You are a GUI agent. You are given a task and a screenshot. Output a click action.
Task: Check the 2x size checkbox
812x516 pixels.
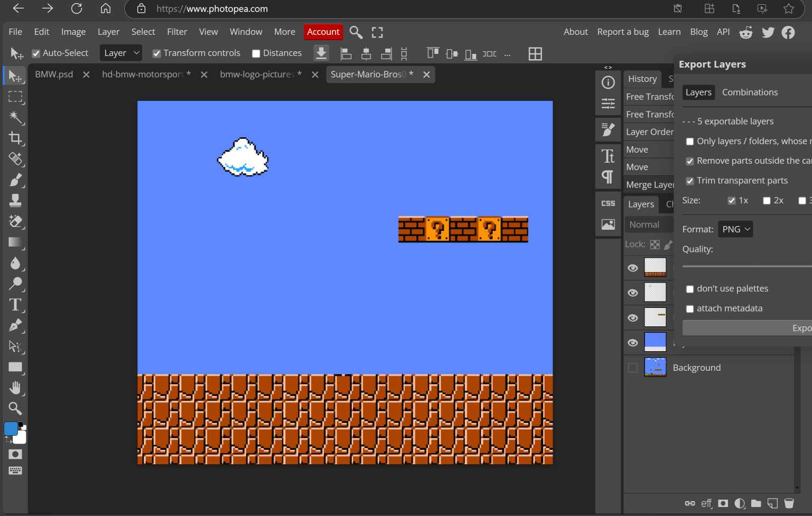pos(767,201)
